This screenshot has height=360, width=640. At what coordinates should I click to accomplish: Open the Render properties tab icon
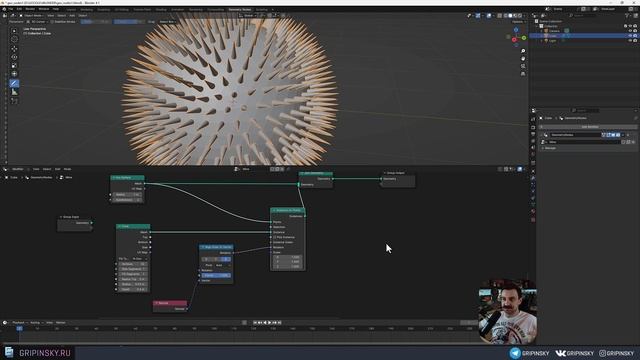click(533, 127)
